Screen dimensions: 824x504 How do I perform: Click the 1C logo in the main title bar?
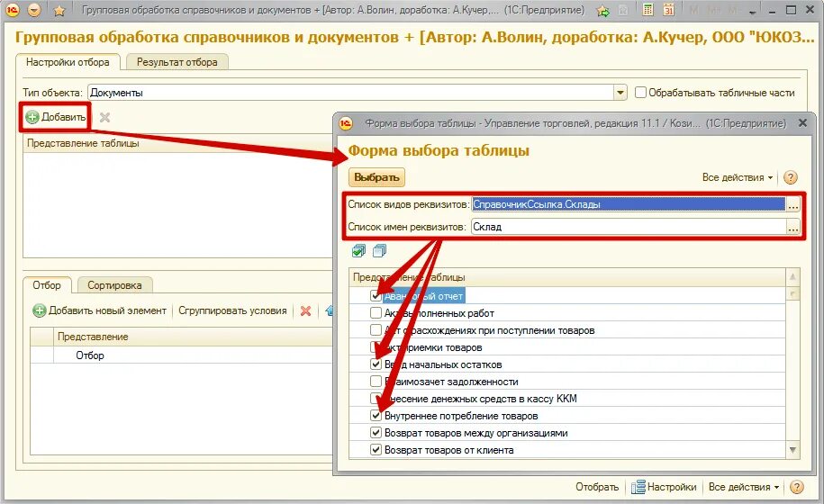pos(12,9)
